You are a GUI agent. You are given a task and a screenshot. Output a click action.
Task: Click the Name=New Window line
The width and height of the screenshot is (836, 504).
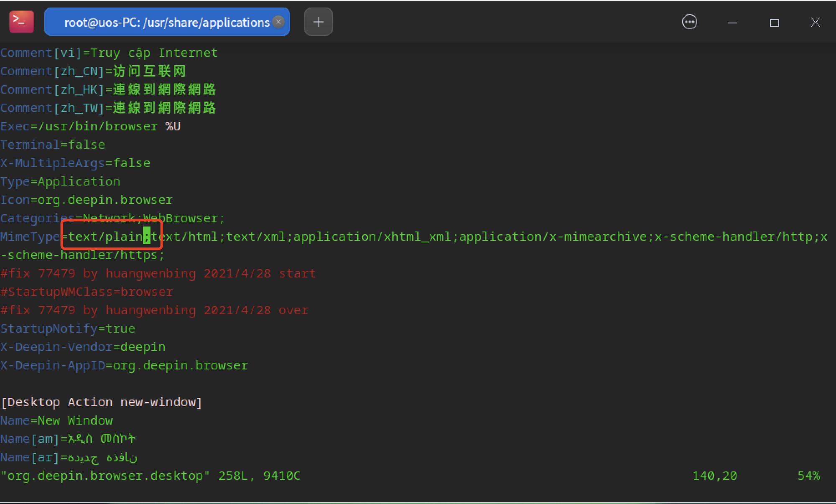point(56,420)
